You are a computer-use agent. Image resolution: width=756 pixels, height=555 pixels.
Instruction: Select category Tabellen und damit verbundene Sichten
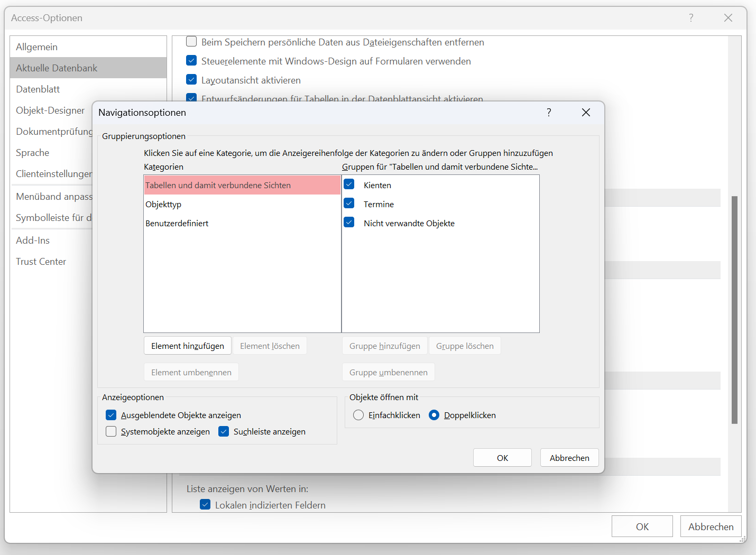tap(242, 185)
